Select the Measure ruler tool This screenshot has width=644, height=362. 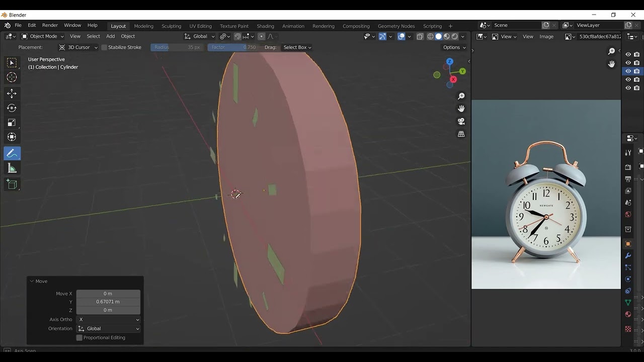[12, 168]
